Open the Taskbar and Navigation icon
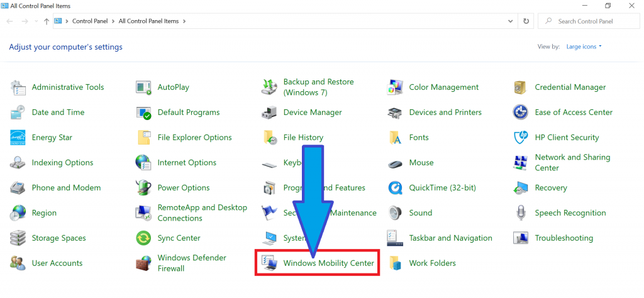Screen dimensions: 644x298 pyautogui.click(x=395, y=238)
